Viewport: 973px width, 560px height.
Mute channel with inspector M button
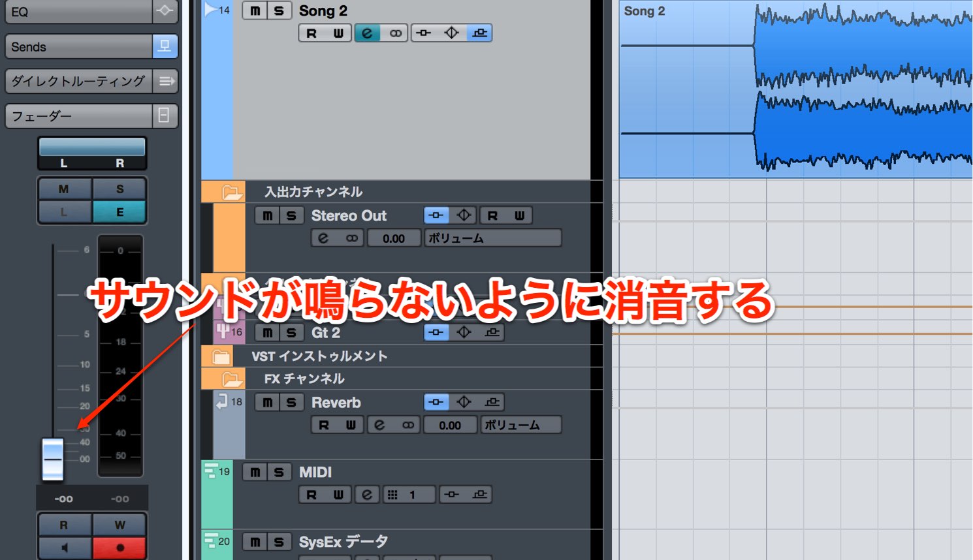[x=64, y=189]
